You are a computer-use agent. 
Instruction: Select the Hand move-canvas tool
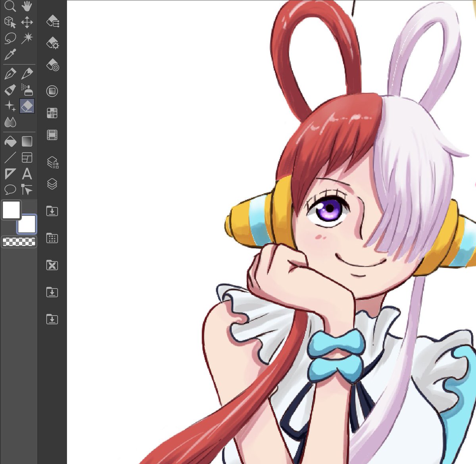pyautogui.click(x=27, y=6)
